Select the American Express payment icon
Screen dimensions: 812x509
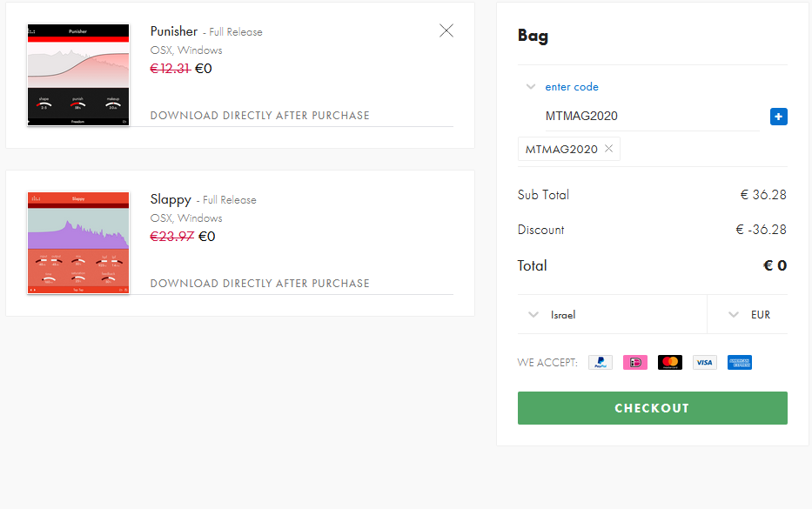(x=739, y=363)
